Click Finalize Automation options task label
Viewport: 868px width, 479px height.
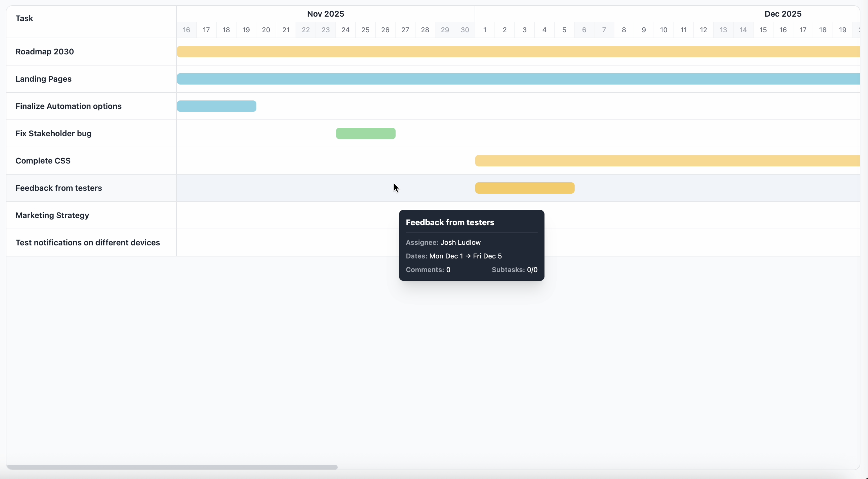pyautogui.click(x=69, y=106)
